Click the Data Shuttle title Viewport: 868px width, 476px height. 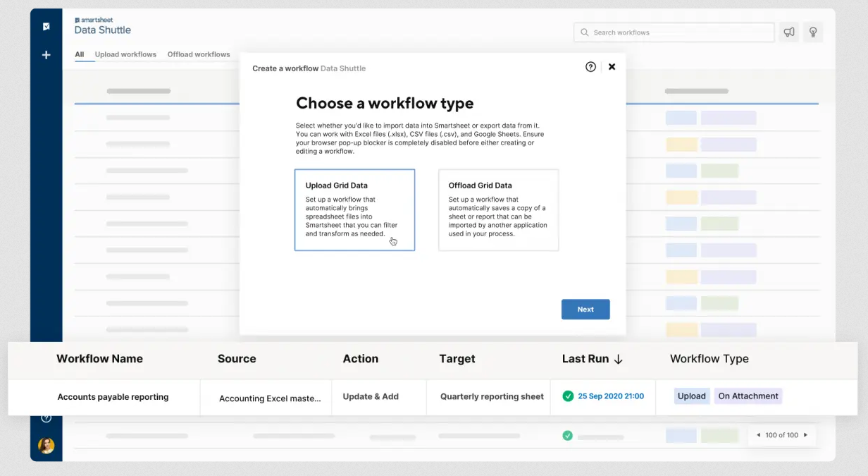pyautogui.click(x=103, y=30)
